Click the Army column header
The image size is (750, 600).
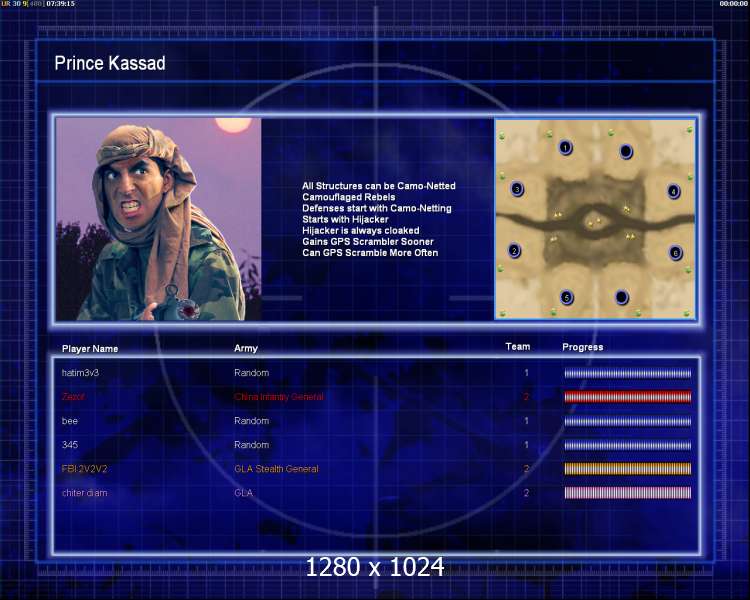[x=246, y=348]
